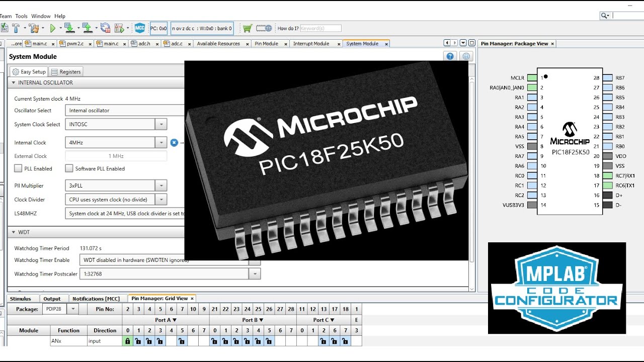
Task: Toggle ANx lock for Port A pin 5
Action: (182, 341)
